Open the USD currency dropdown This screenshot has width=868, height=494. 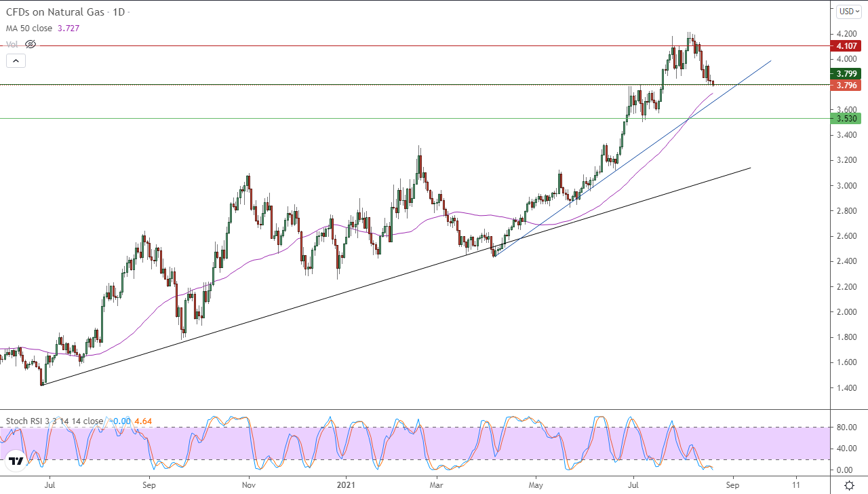[x=848, y=12]
